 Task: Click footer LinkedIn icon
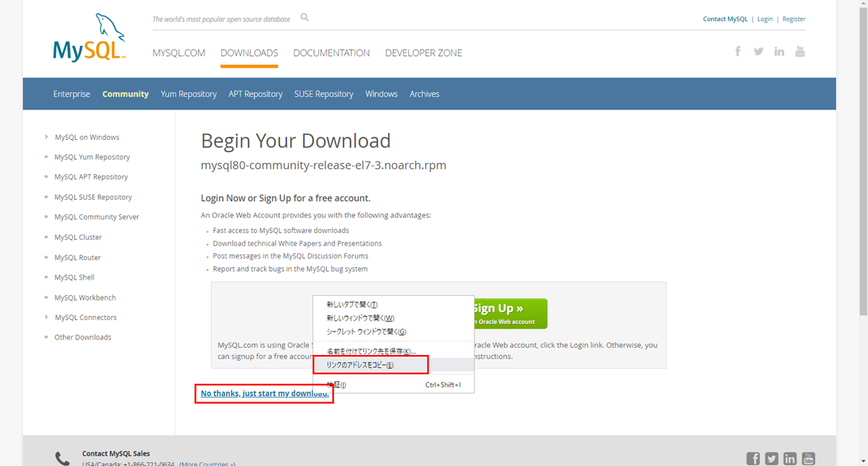(x=790, y=458)
